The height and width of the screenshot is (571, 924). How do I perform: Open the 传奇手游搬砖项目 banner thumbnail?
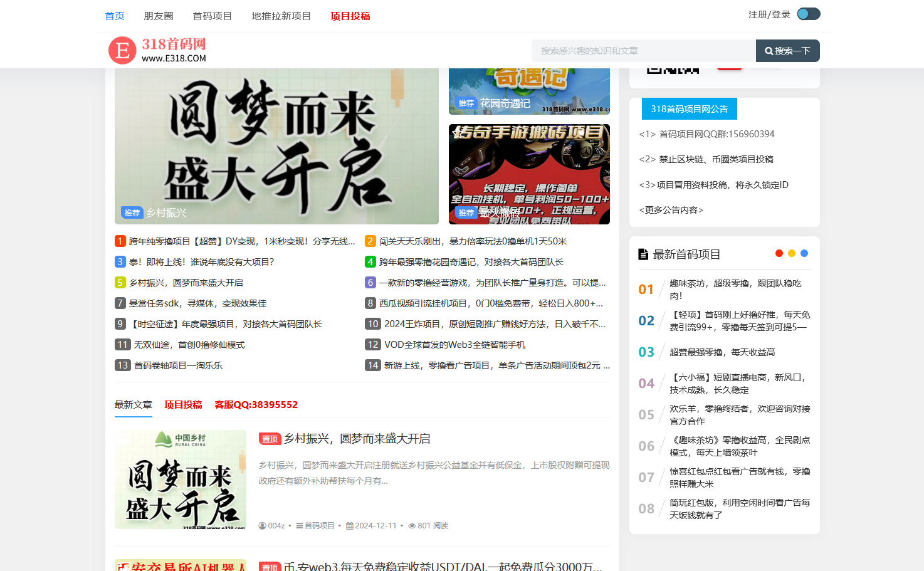[x=529, y=174]
